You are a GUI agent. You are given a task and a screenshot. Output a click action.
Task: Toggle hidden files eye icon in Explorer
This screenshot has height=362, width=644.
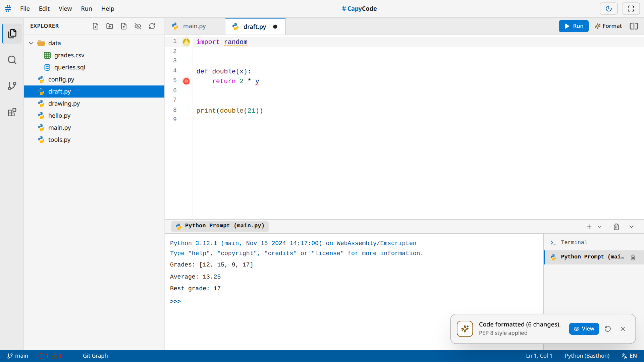point(138,26)
